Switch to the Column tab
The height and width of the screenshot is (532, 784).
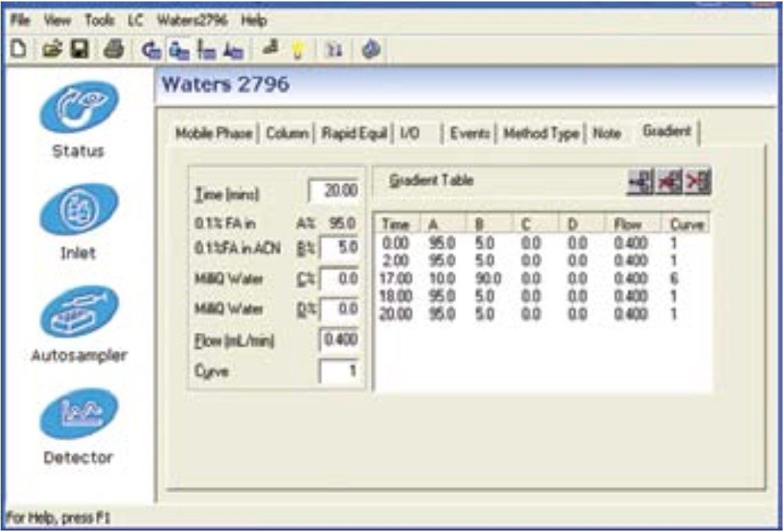pyautogui.click(x=287, y=133)
